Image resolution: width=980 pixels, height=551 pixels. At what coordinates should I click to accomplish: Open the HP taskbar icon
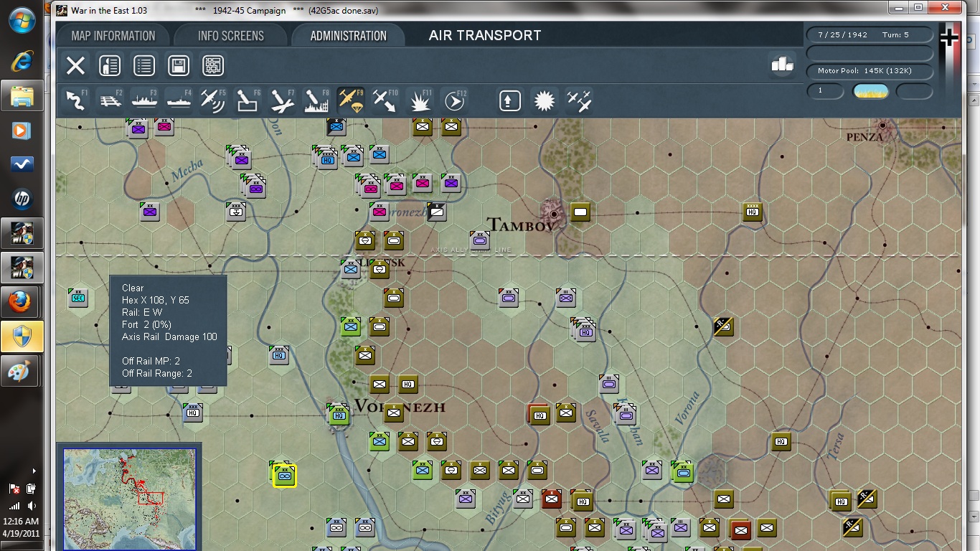coord(22,199)
